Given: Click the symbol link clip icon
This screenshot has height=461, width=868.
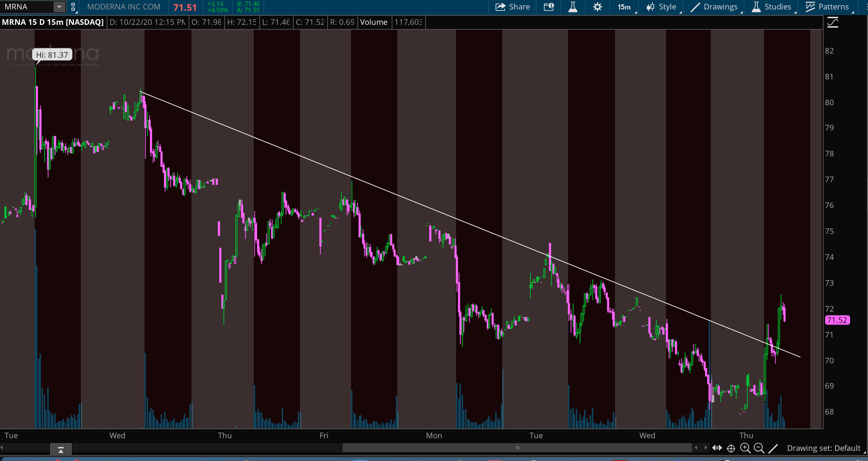Looking at the screenshot, I should [73, 7].
